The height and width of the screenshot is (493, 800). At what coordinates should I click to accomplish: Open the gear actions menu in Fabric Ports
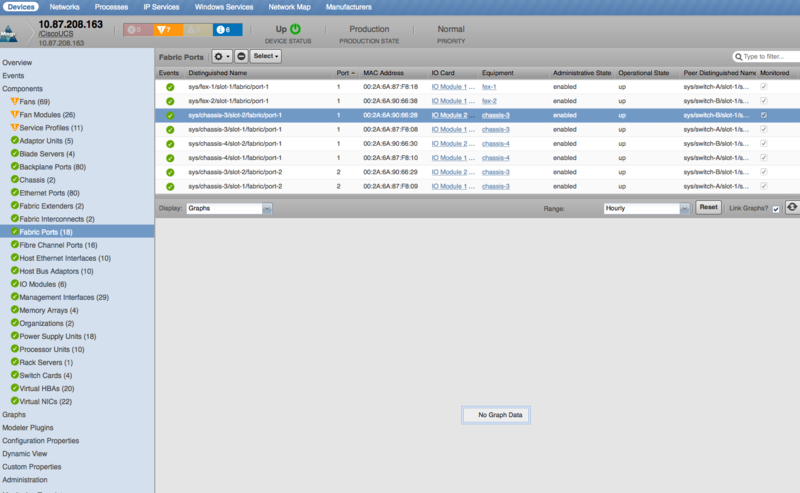222,57
